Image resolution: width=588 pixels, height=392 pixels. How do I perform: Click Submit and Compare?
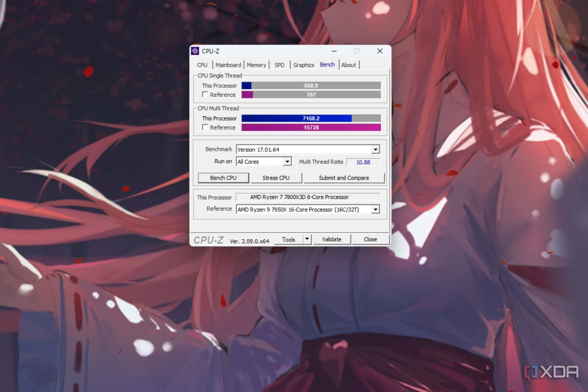point(344,178)
